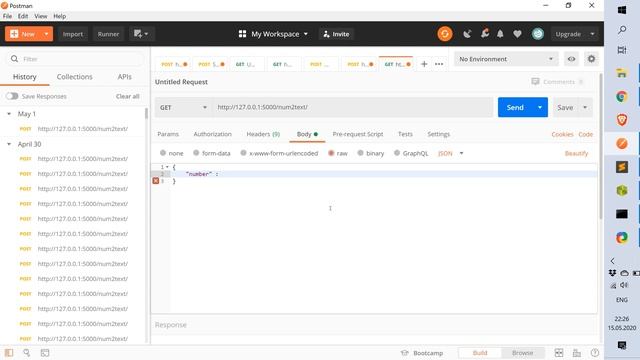Image resolution: width=640 pixels, height=360 pixels.
Task: Select the form-data body type
Action: click(196, 153)
